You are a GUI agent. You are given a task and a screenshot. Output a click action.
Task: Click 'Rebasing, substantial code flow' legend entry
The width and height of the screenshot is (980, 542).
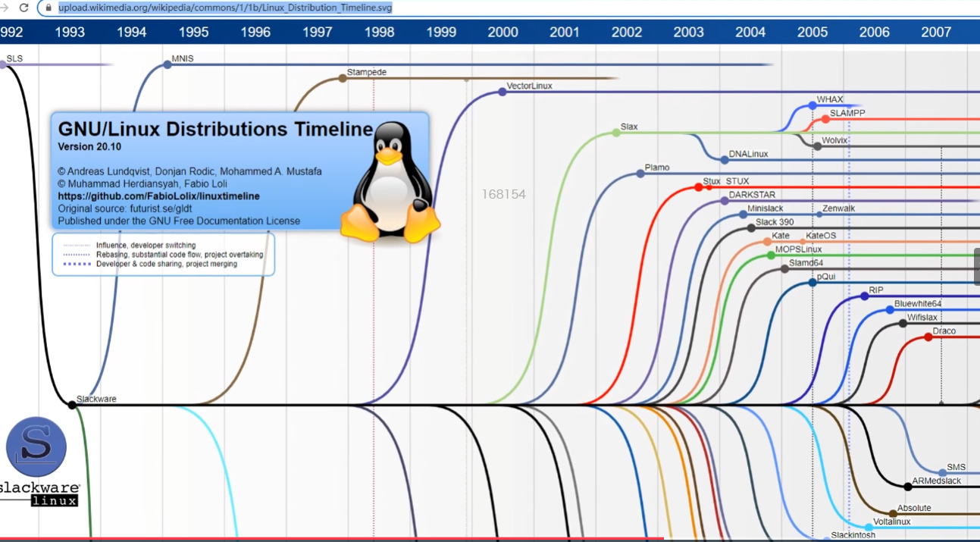(x=180, y=255)
